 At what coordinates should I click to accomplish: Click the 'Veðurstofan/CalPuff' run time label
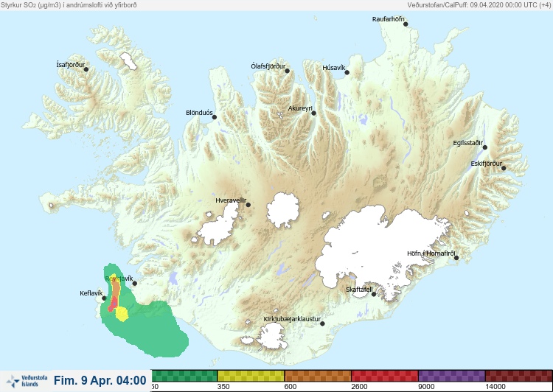coord(479,5)
